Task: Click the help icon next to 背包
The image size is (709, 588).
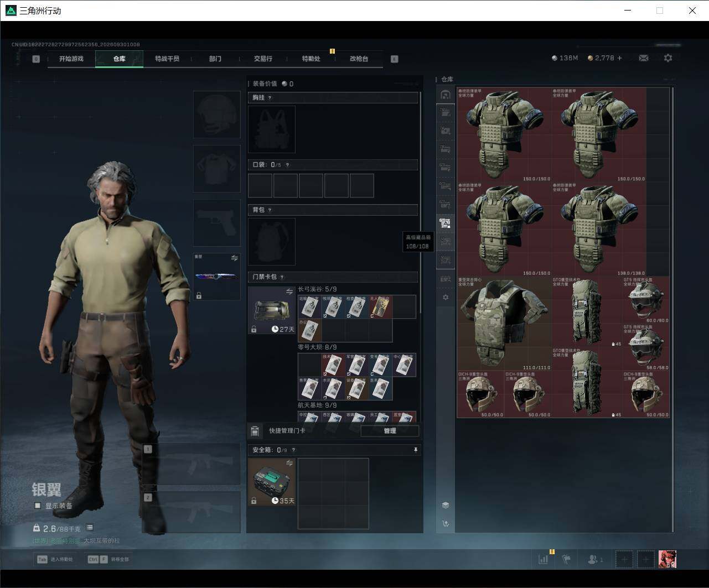Action: 270,210
